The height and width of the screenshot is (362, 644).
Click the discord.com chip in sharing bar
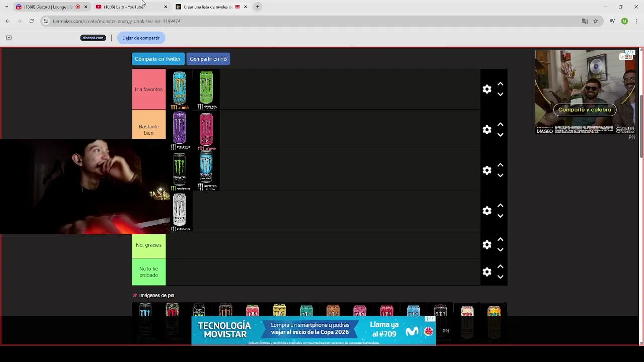(x=93, y=38)
